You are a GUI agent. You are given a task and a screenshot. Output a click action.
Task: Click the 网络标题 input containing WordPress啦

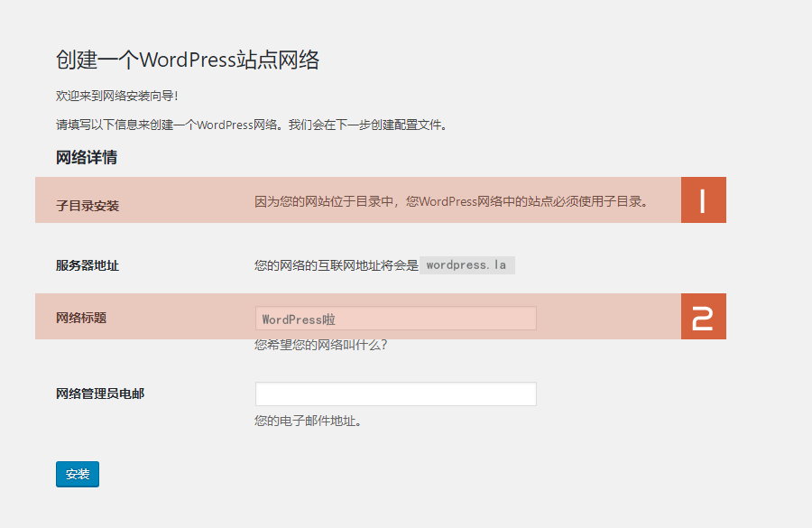pyautogui.click(x=394, y=318)
